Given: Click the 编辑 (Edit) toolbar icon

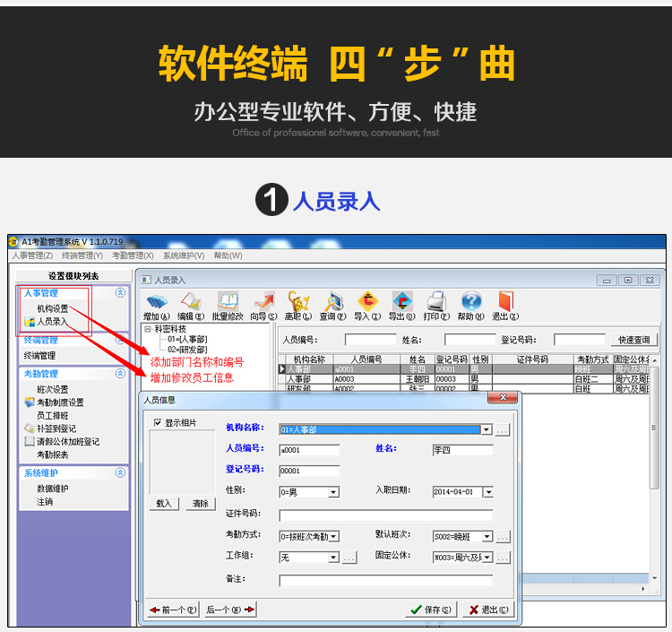Looking at the screenshot, I should coord(191,304).
